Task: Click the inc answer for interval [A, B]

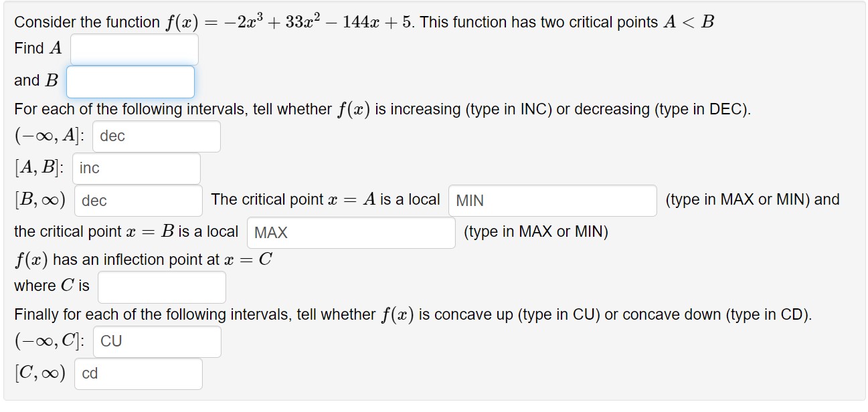Action: tap(136, 168)
